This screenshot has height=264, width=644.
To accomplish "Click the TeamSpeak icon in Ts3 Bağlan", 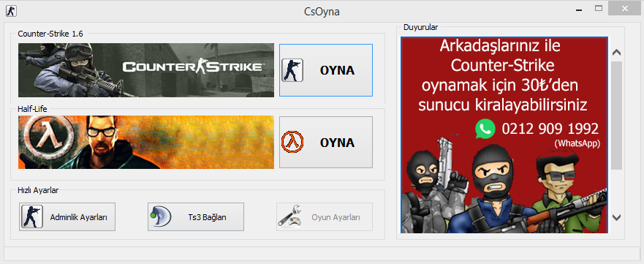I will (160, 216).
